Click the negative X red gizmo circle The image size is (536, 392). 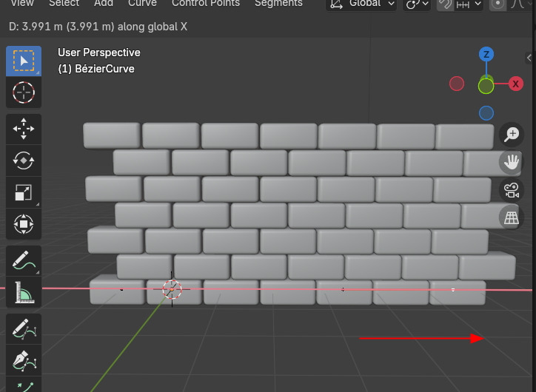point(457,84)
